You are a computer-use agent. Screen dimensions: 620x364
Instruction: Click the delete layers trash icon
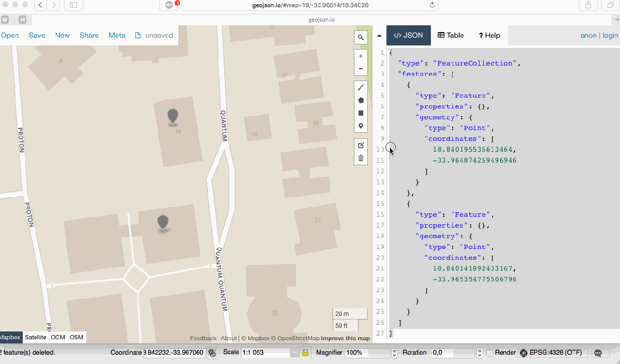click(361, 158)
